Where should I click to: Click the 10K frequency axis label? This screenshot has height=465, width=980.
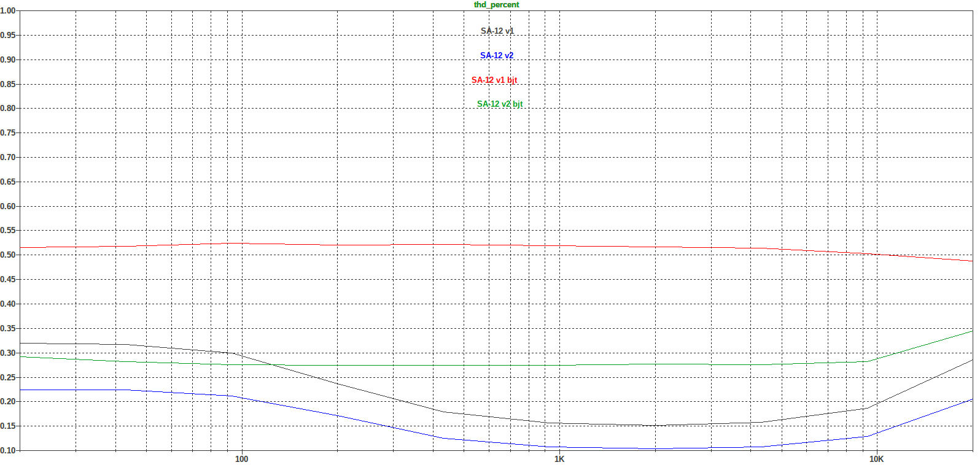(x=876, y=459)
